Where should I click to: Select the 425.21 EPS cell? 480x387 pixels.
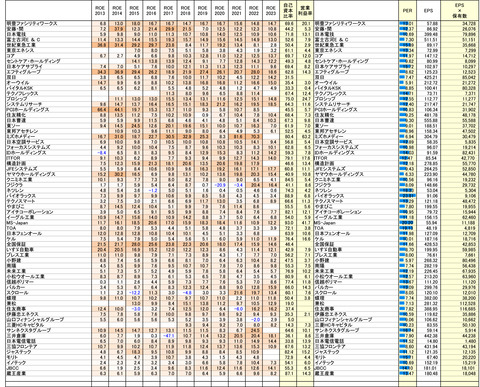click(428, 77)
